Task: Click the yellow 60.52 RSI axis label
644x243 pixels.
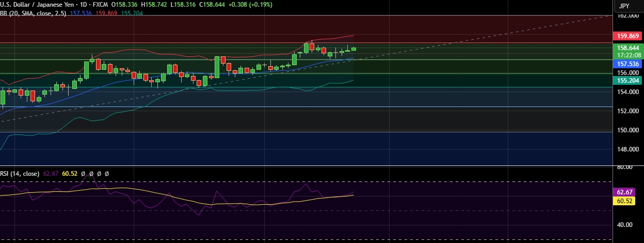Action: pyautogui.click(x=625, y=201)
